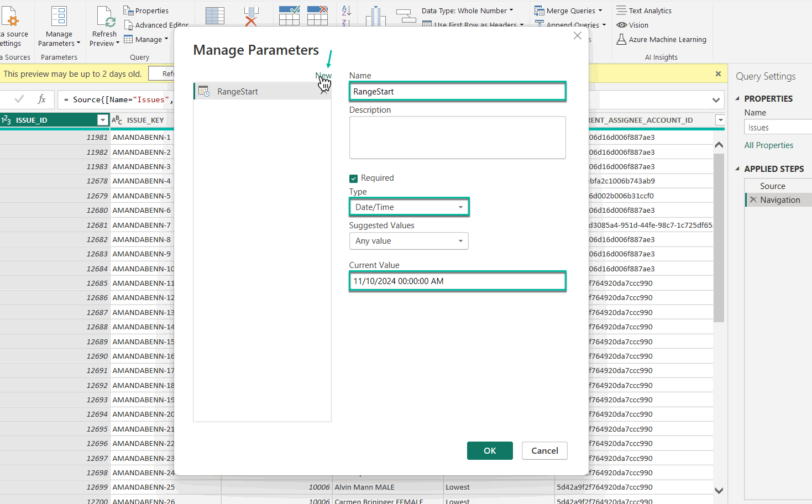This screenshot has width=812, height=504.
Task: Open ISSUE_ID column filter dropdown
Action: pyautogui.click(x=102, y=120)
